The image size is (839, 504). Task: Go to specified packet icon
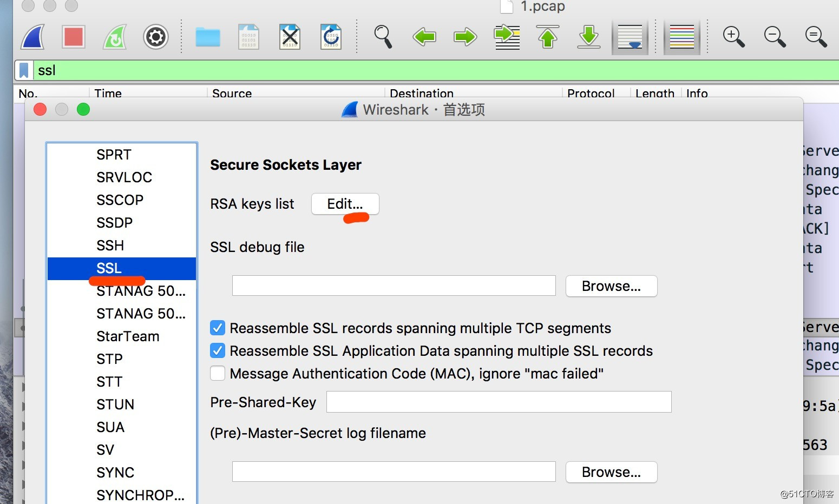507,37
